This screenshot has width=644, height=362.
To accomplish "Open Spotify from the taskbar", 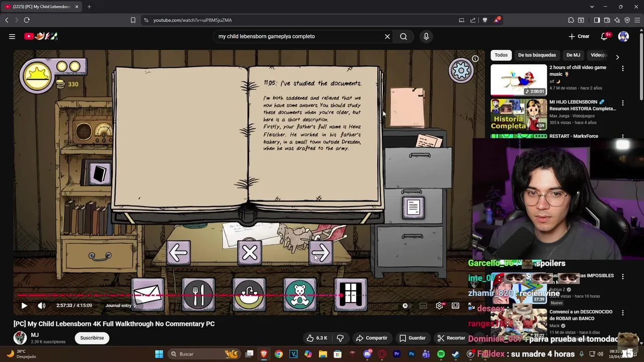I will point(441,354).
